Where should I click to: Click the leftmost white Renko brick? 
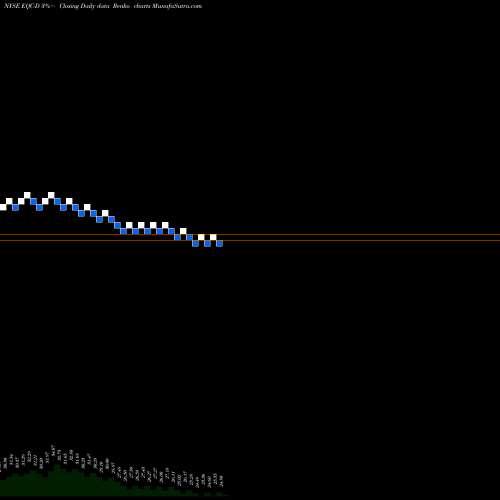coord(3,207)
